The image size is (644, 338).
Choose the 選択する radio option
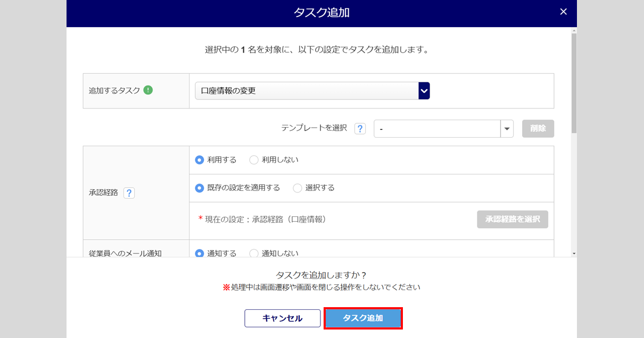point(298,188)
